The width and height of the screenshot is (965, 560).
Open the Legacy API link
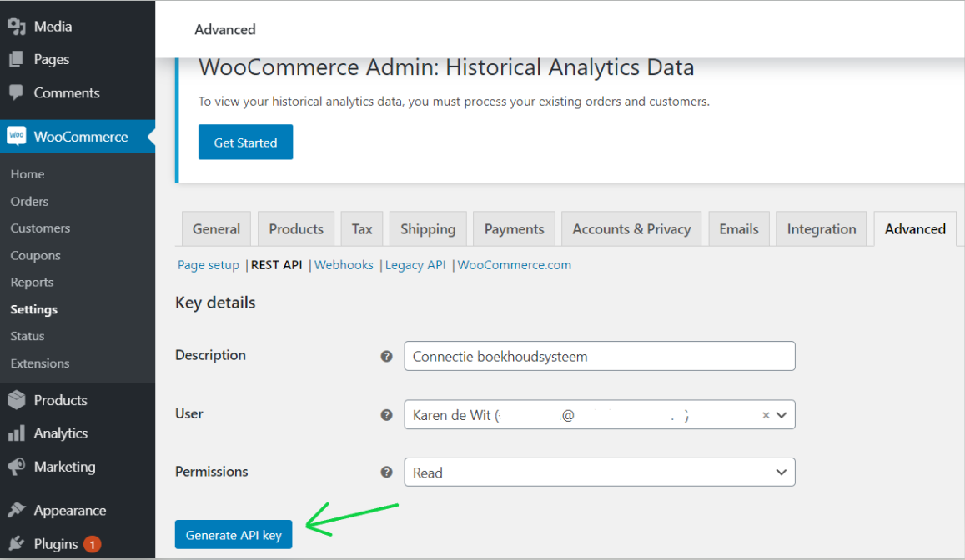415,265
